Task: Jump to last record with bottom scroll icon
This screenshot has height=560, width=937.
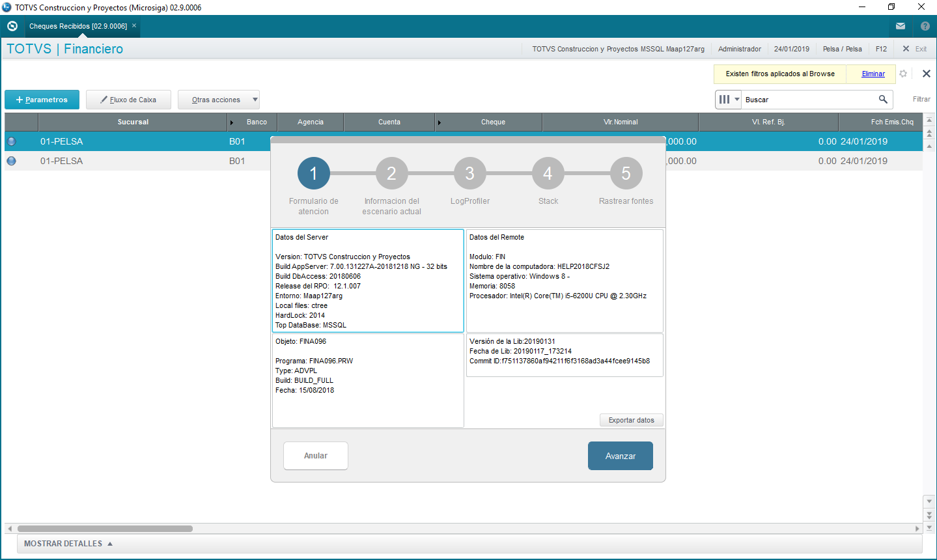Action: 929,527
